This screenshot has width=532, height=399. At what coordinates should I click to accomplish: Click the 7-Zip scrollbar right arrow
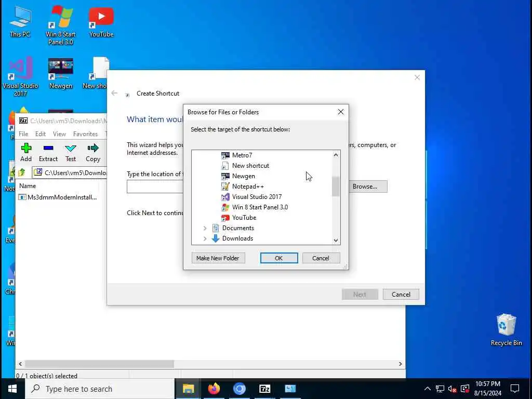click(x=400, y=364)
